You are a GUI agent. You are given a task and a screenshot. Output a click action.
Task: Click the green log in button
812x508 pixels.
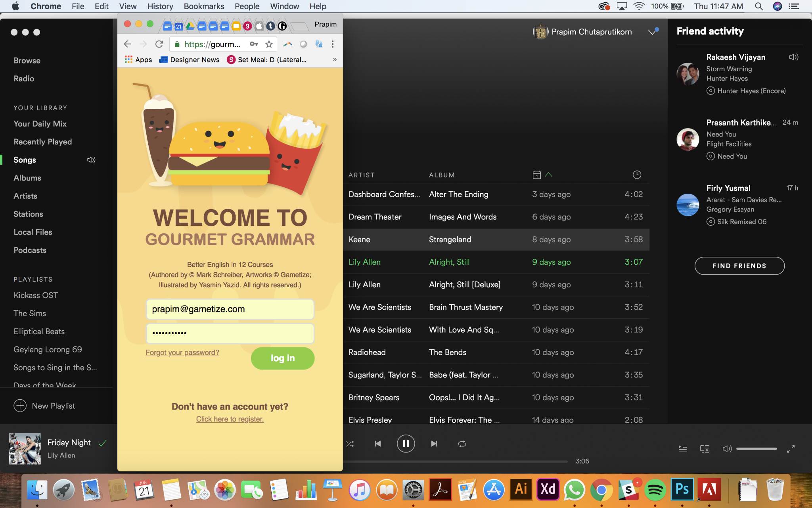coord(283,358)
